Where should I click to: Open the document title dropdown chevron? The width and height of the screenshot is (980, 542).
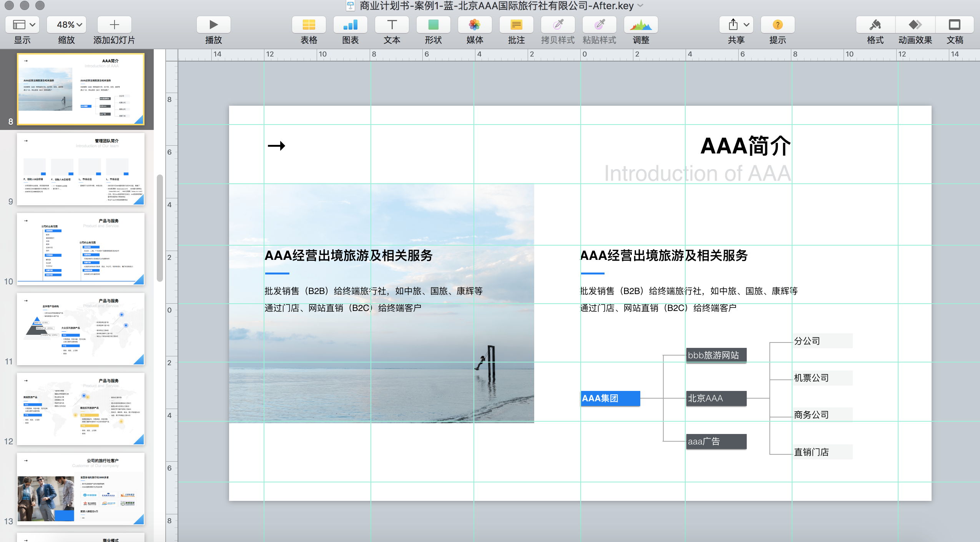point(640,6)
